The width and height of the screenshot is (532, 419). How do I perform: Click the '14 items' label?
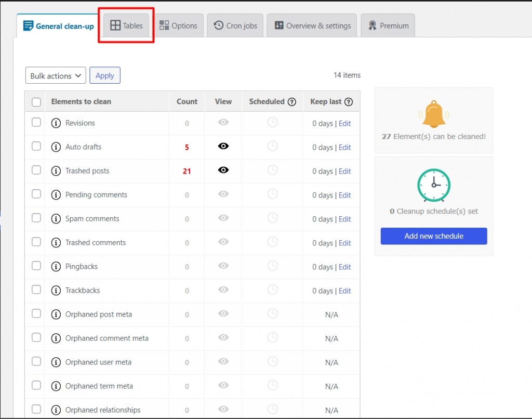347,75
